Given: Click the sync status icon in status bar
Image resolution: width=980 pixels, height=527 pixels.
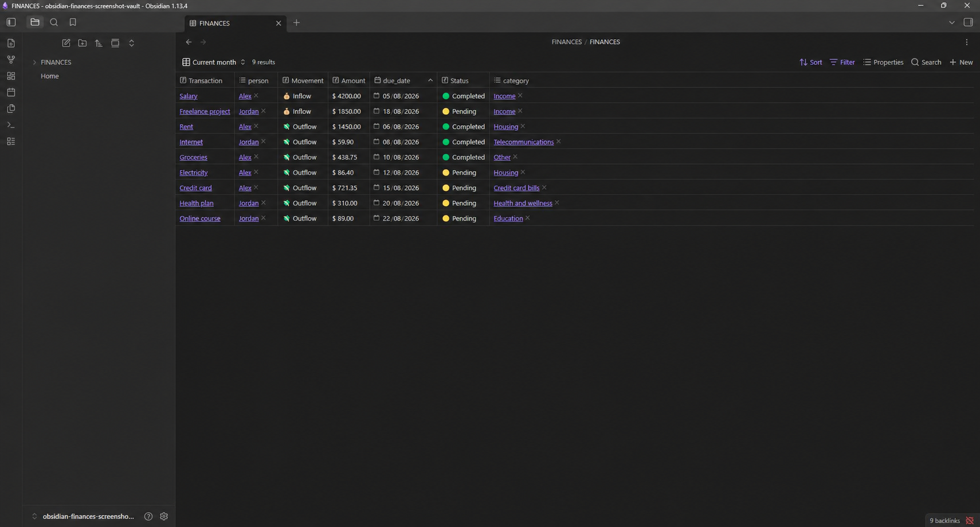Looking at the screenshot, I should (x=970, y=521).
